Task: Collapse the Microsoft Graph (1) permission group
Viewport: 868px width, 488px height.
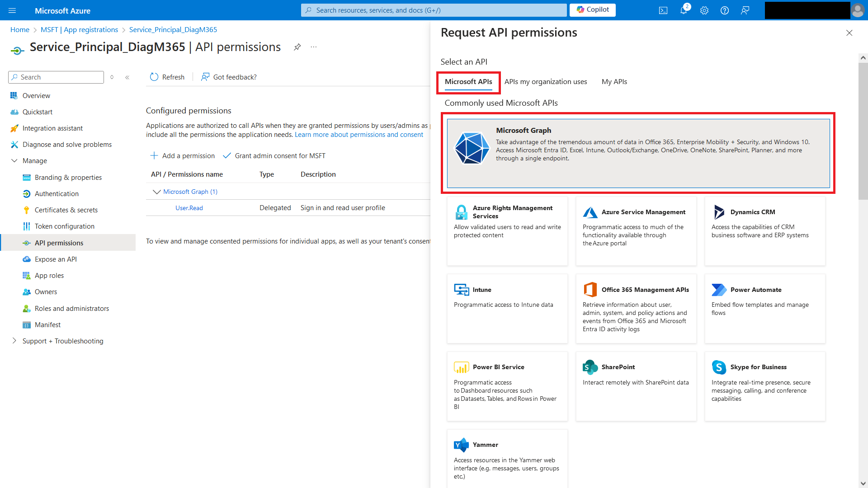Action: click(156, 192)
